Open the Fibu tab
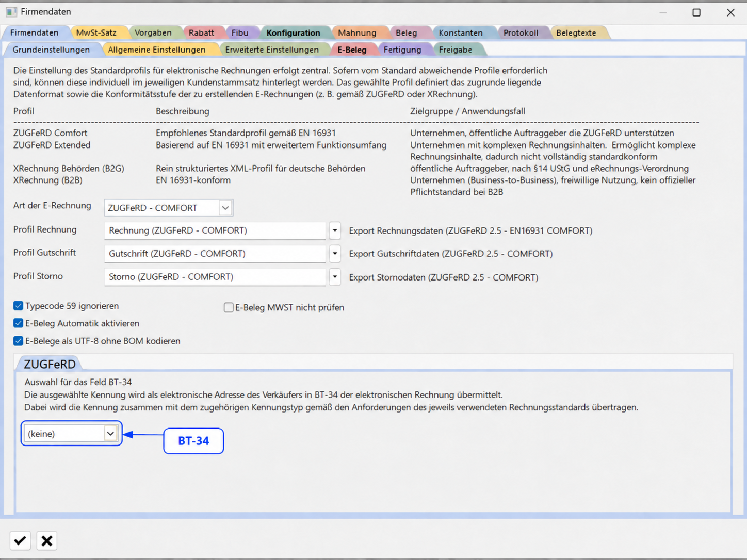 point(240,32)
